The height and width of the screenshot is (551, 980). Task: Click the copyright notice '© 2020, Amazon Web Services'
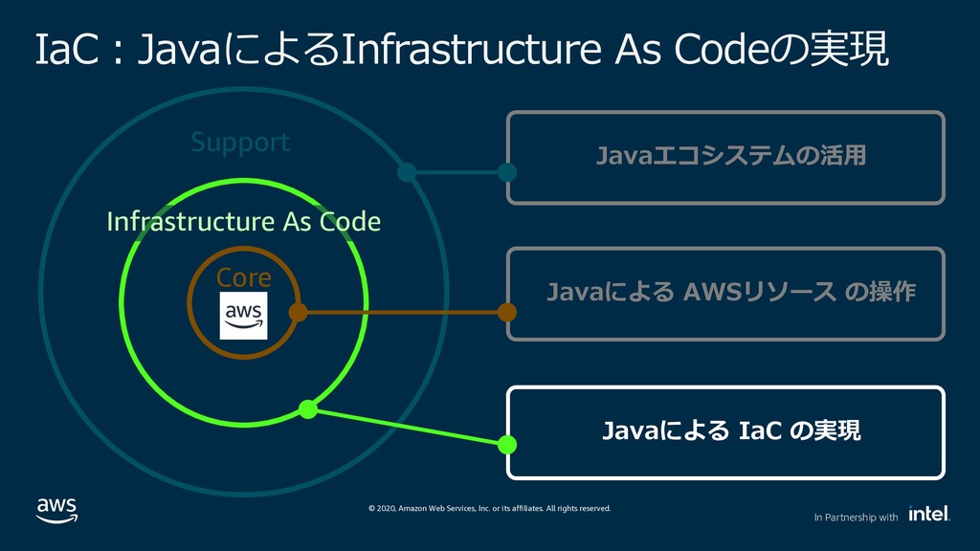(x=489, y=509)
